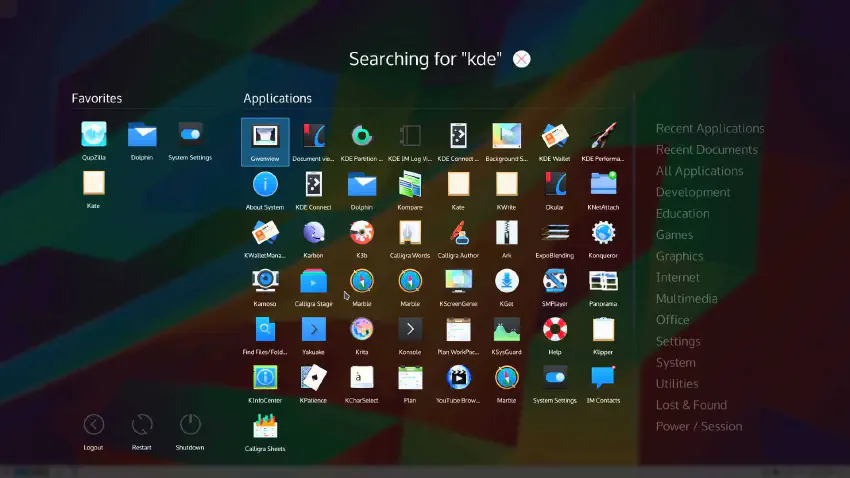Launch Okular document viewer
The height and width of the screenshot is (478, 850).
click(x=555, y=190)
